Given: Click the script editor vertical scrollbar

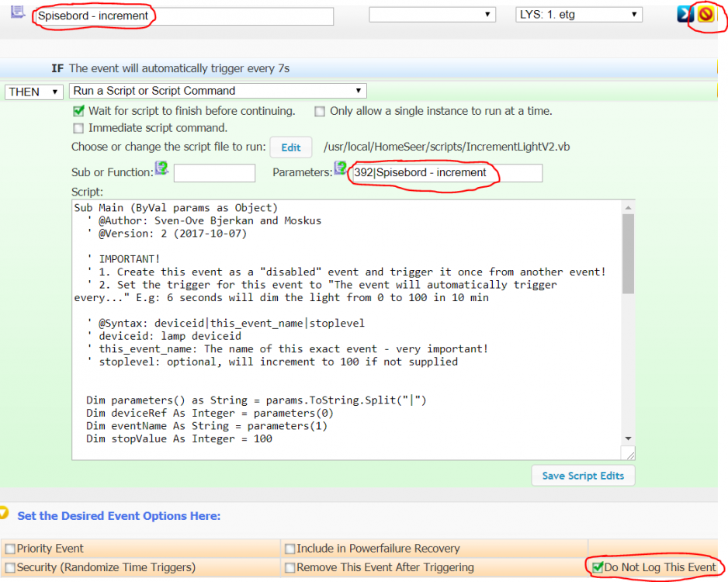Looking at the screenshot, I should tap(629, 256).
